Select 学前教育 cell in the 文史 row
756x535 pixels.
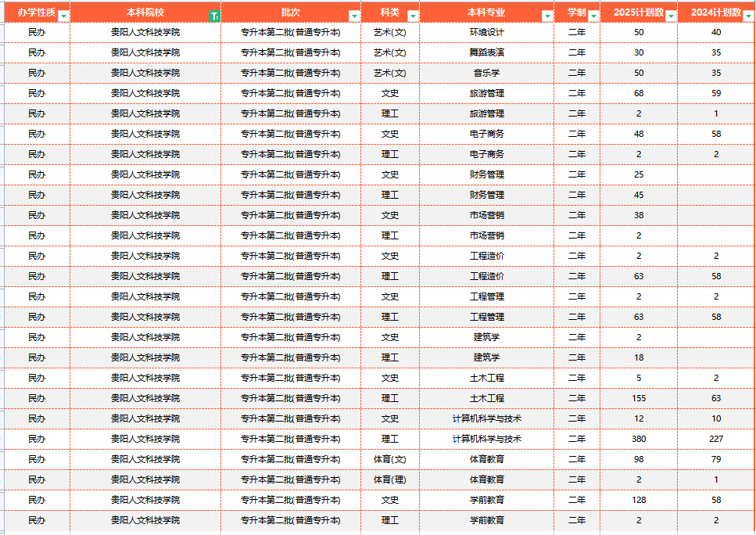pyautogui.click(x=486, y=500)
